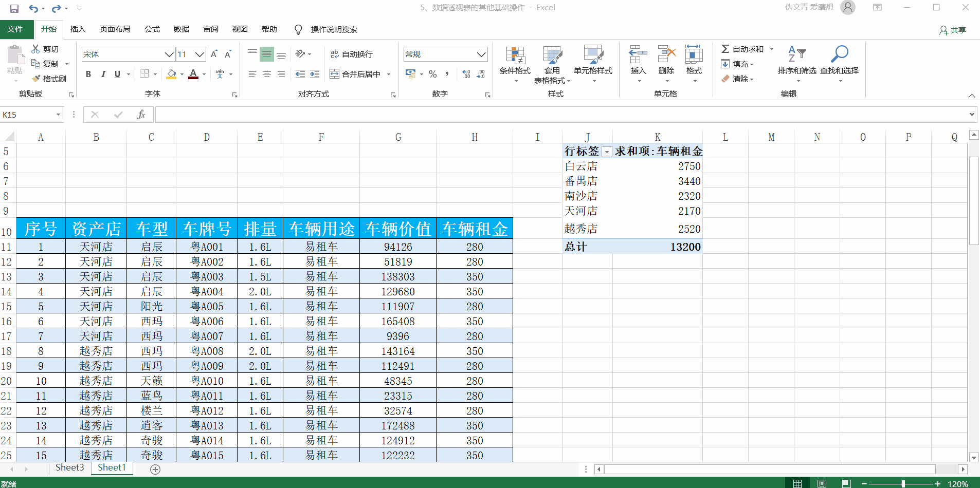This screenshot has width=980, height=488.
Task: Open the font name dropdown (宋体)
Action: point(169,54)
